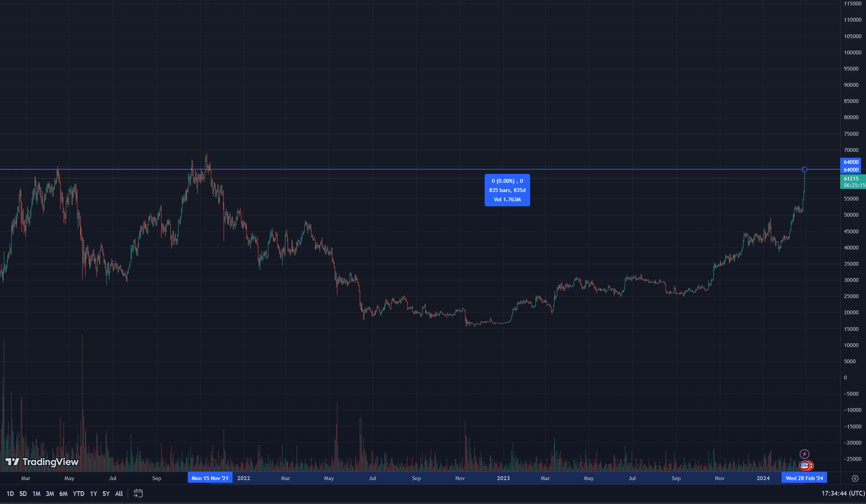Click the 2023 time axis label
The width and height of the screenshot is (866, 504).
503,478
